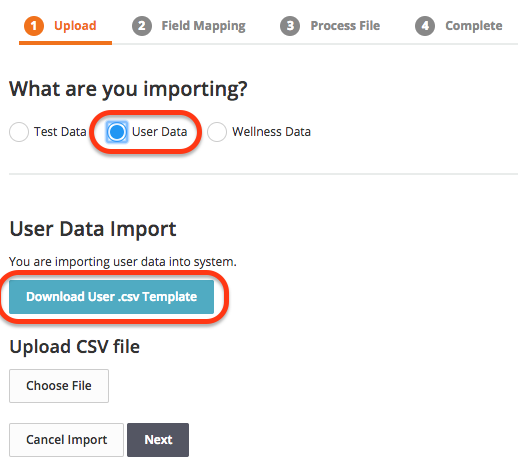Click the User Data label text
The image size is (518, 474).
(x=159, y=132)
